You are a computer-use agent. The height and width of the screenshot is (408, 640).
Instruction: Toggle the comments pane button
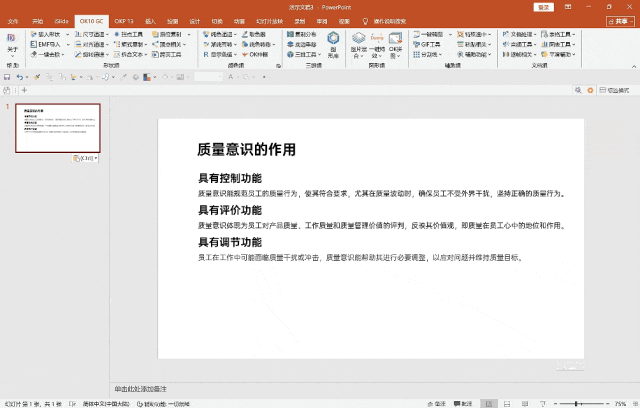(x=463, y=404)
